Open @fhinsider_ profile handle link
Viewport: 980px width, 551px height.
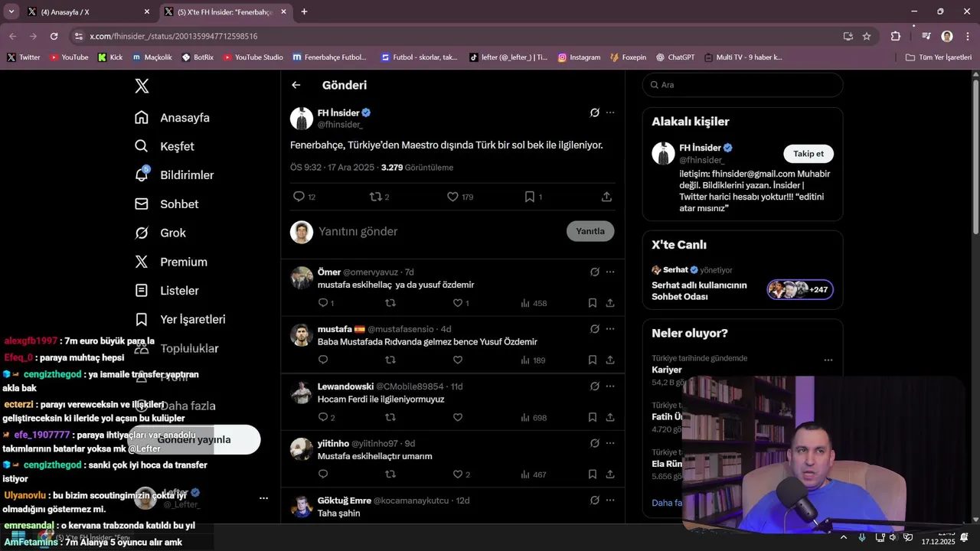(340, 124)
